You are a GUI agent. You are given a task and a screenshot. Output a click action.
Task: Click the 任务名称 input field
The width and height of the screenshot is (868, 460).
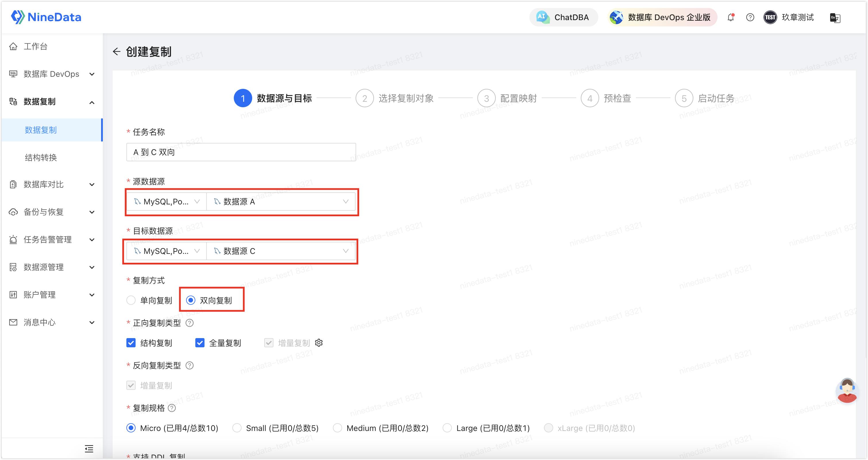tap(241, 152)
